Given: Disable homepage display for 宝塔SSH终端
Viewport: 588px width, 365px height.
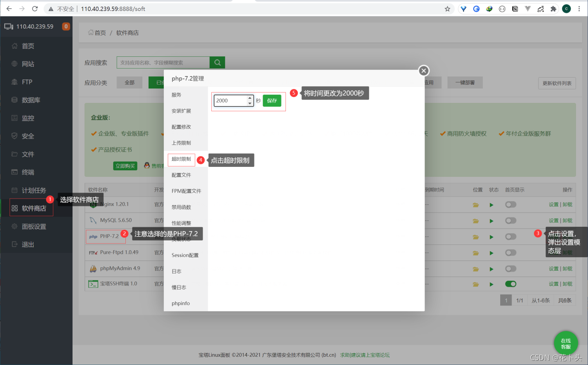Looking at the screenshot, I should click(x=511, y=284).
